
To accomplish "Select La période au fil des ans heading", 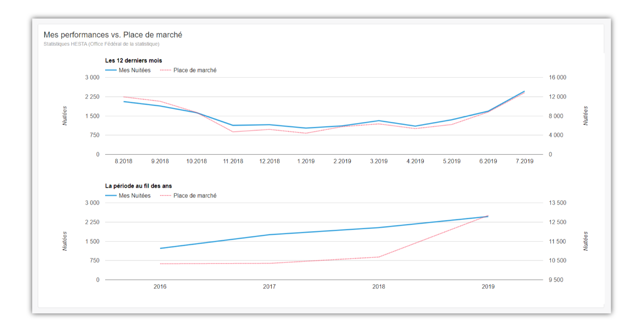I will [138, 186].
